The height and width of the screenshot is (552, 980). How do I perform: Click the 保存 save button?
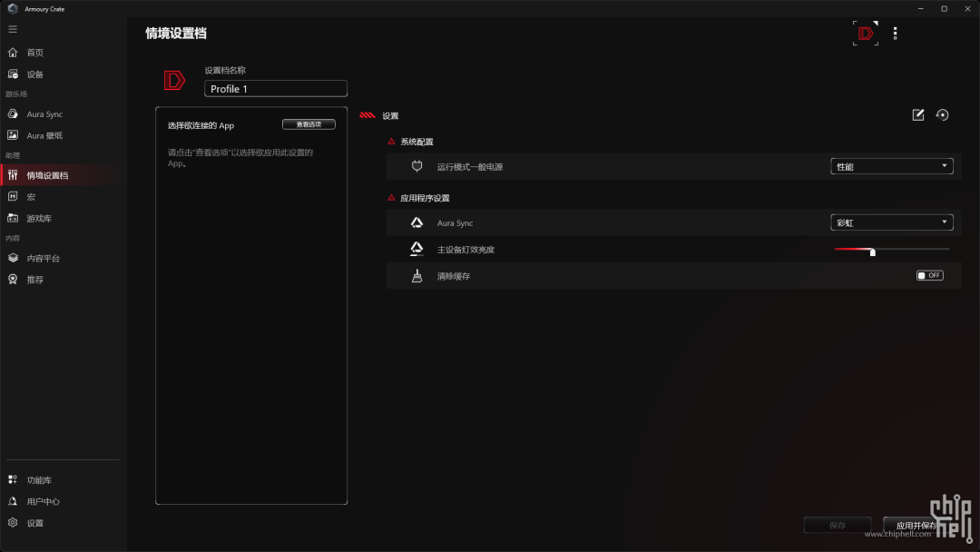point(837,525)
